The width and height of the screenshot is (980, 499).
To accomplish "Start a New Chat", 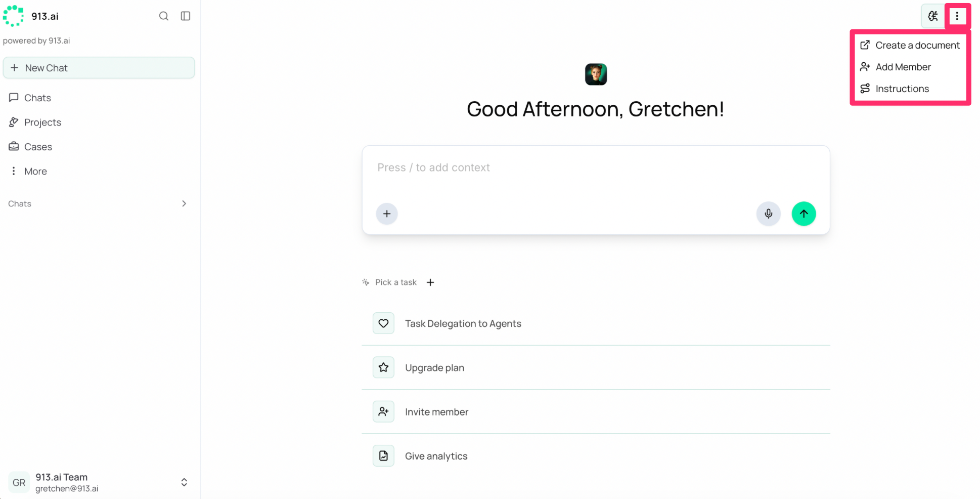I will 99,68.
